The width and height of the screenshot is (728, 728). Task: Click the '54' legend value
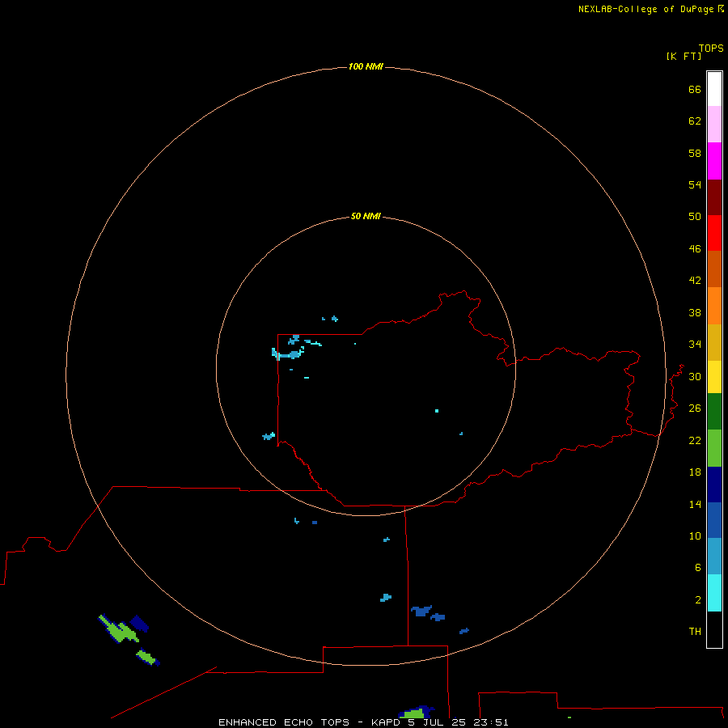pyautogui.click(x=695, y=184)
